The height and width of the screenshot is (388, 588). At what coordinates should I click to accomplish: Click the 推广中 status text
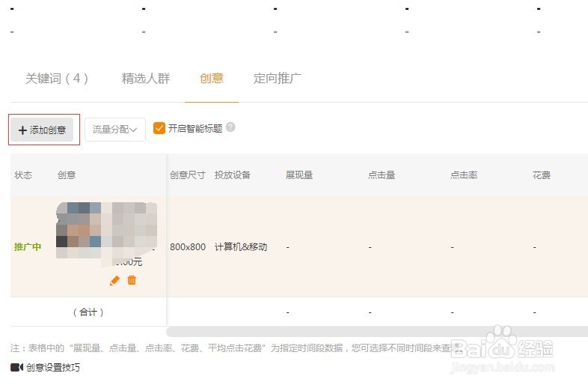pos(28,246)
